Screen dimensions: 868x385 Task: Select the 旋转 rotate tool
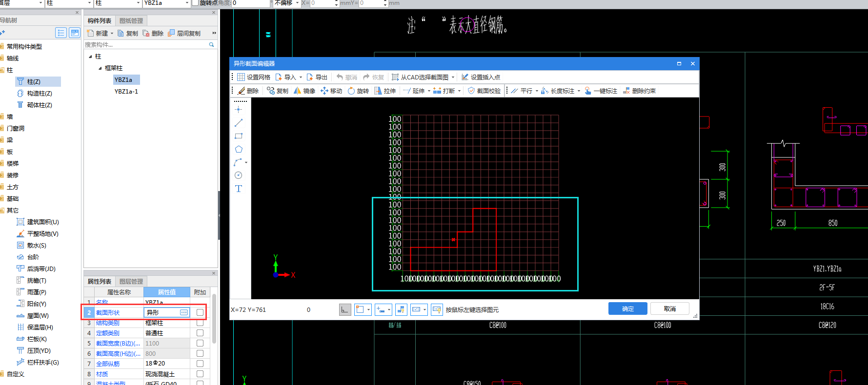[358, 91]
